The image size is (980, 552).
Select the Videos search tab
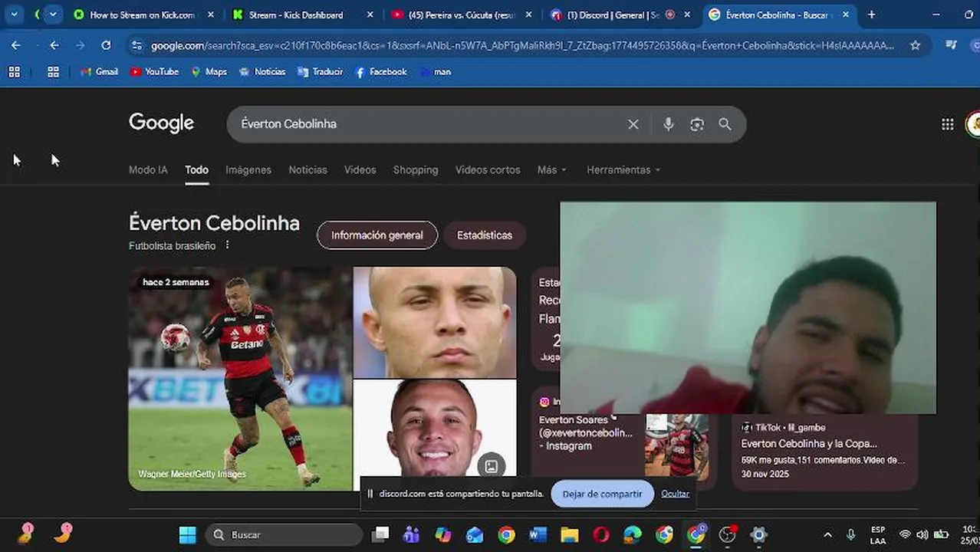point(360,169)
